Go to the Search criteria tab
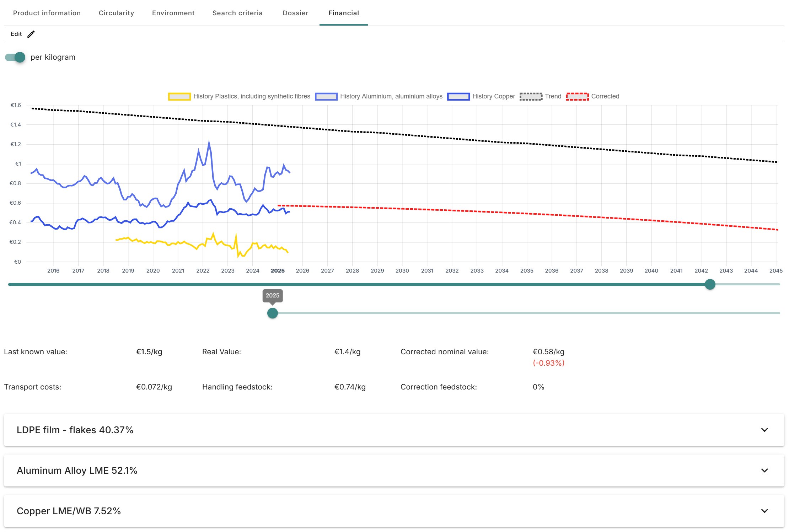This screenshot has width=789, height=532. (238, 13)
